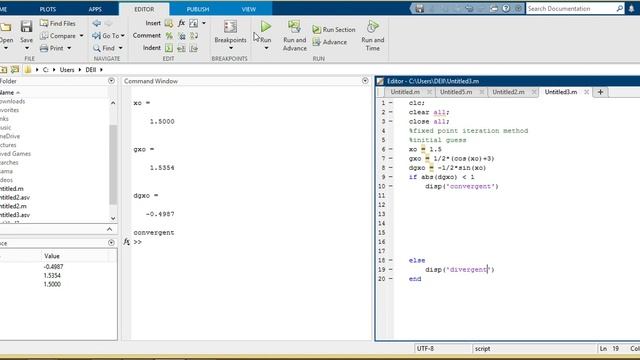640x360 pixels.
Task: Click the back navigation arrow
Action: (96, 23)
